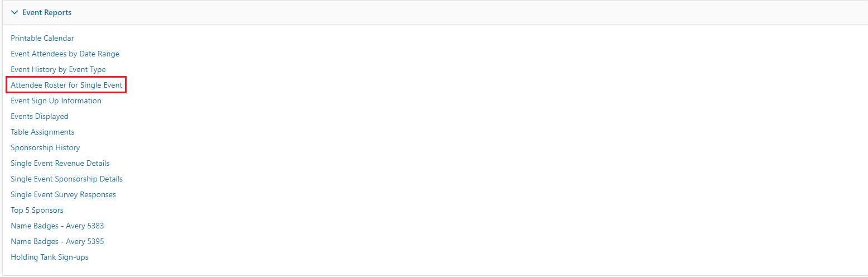Open Single Event Revenue Details
This screenshot has height=277, width=868.
(x=60, y=163)
